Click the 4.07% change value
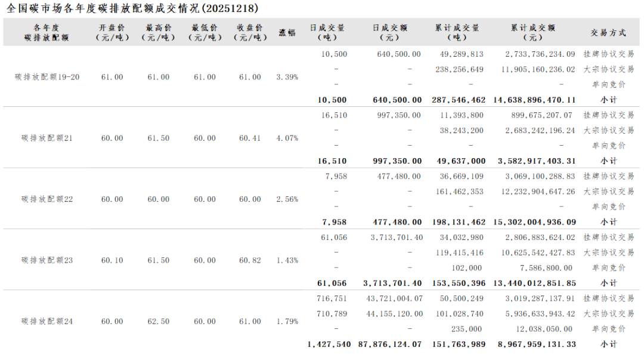 (287, 138)
